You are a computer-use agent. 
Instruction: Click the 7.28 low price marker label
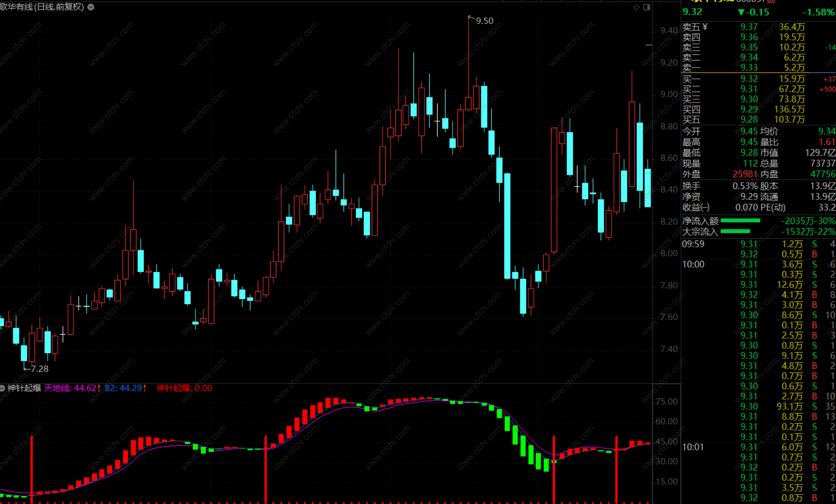coord(39,369)
